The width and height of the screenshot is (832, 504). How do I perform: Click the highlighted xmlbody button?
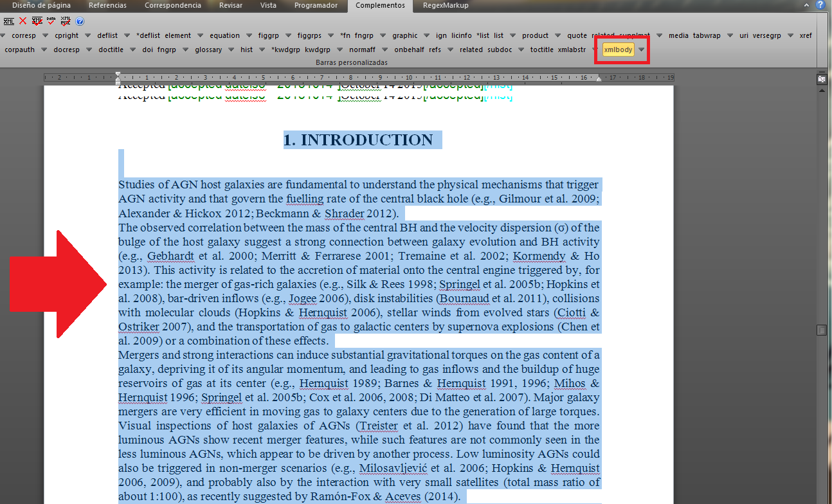pos(618,50)
